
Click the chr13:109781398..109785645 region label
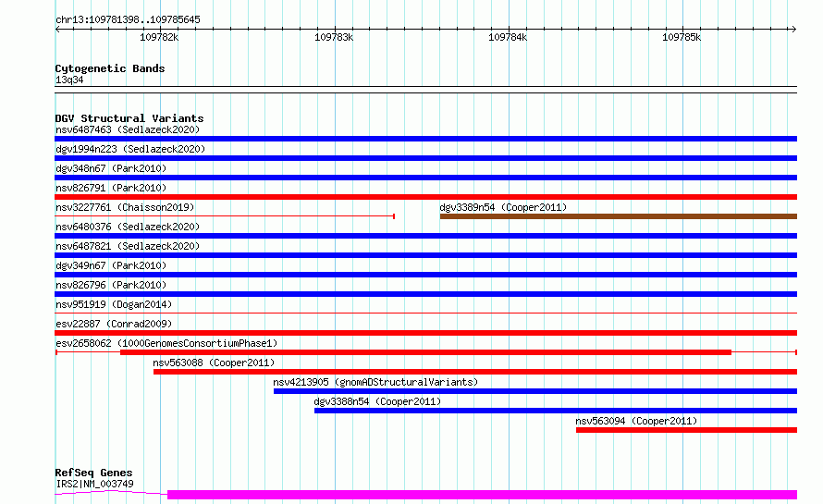tap(128, 20)
